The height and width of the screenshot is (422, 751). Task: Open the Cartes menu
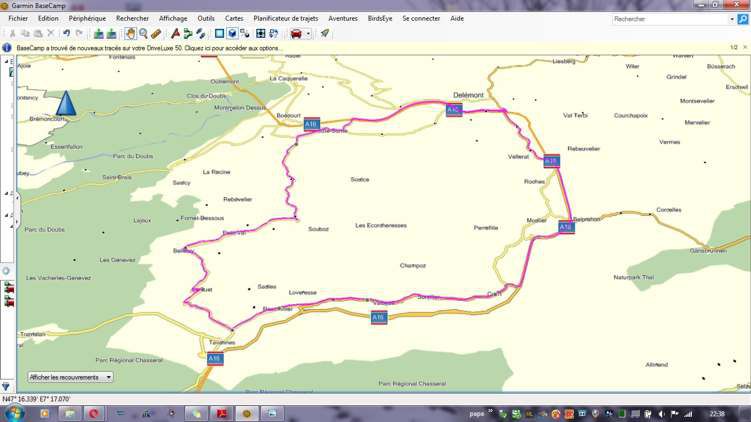click(x=234, y=18)
